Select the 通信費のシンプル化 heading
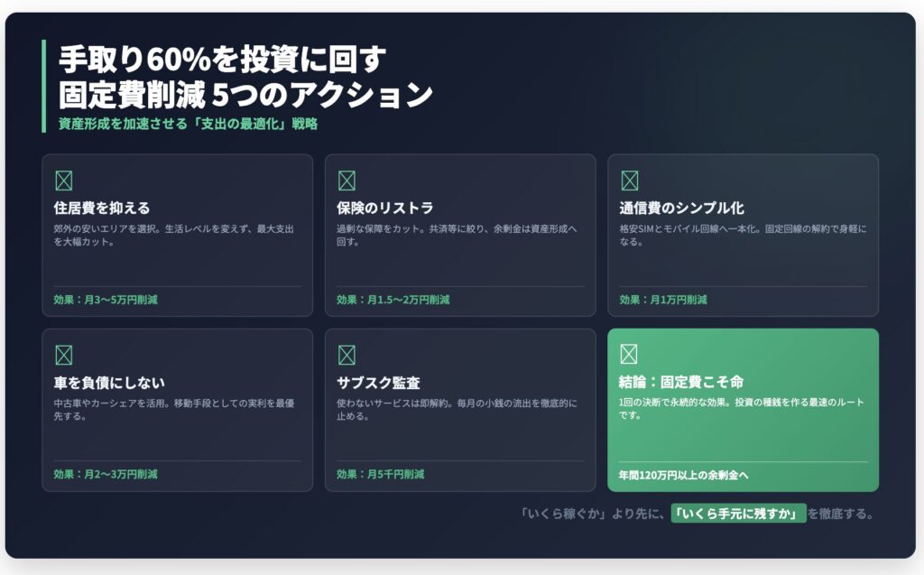The image size is (924, 575). 681,209
